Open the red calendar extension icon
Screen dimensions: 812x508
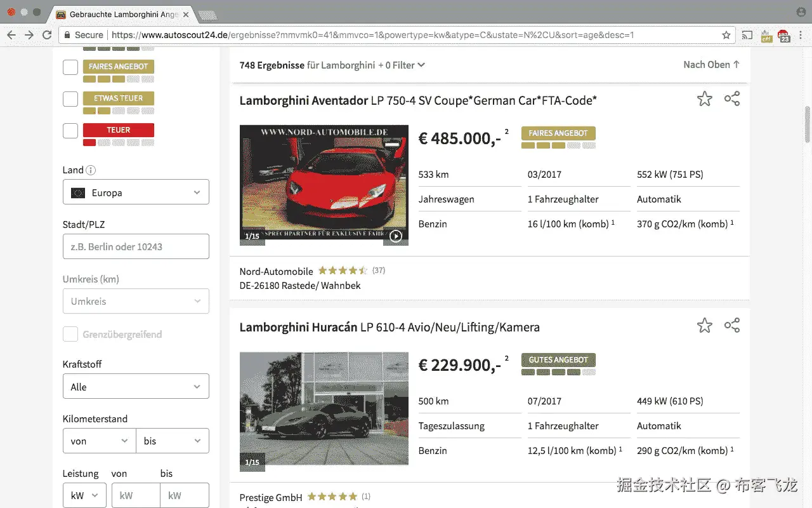coord(783,36)
